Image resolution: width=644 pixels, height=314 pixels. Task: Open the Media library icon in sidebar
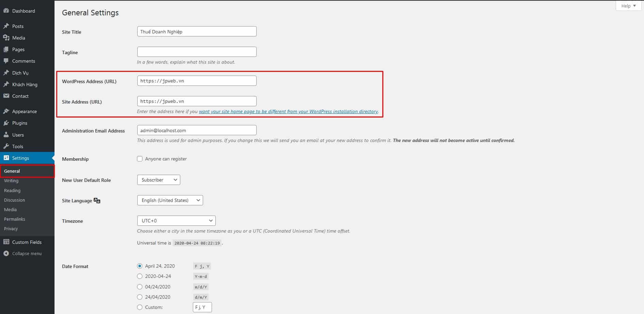click(6, 38)
